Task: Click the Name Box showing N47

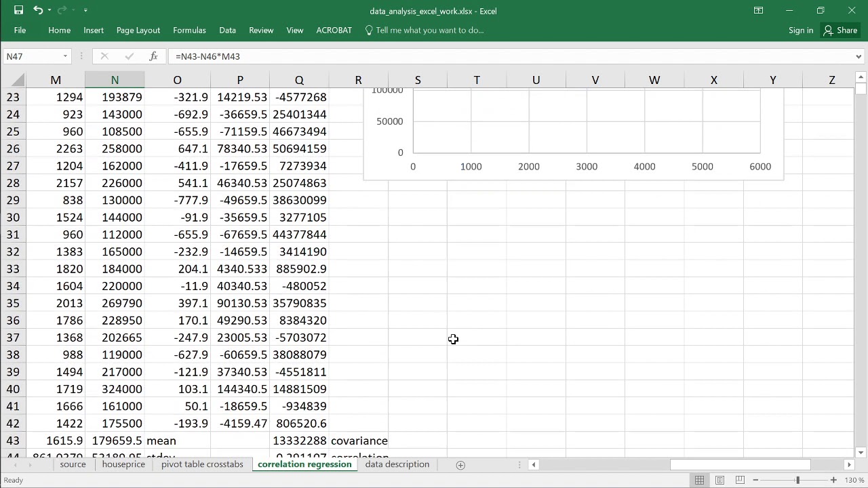Action: pos(32,56)
